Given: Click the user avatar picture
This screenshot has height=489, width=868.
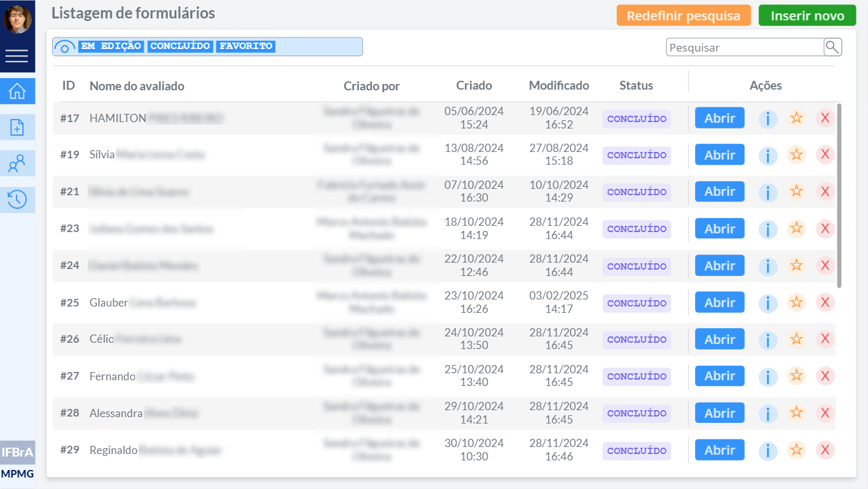Looking at the screenshot, I should click(17, 19).
